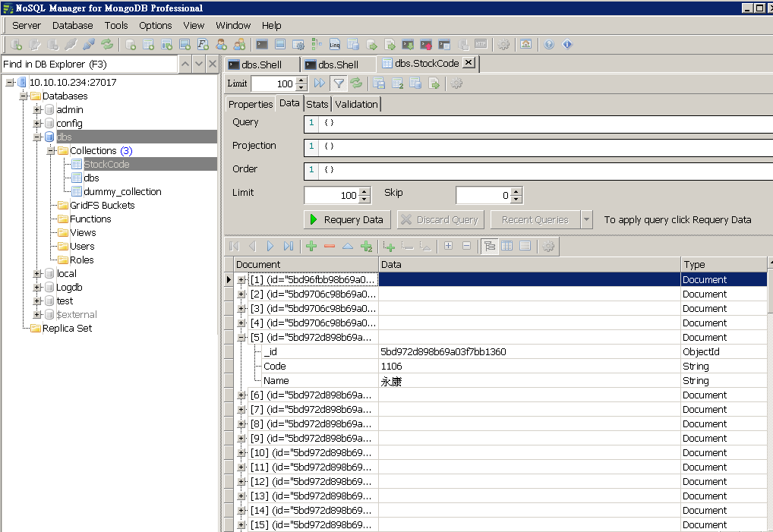Open a new Shell from toolbar
773x532 pixels.
[x=262, y=45]
